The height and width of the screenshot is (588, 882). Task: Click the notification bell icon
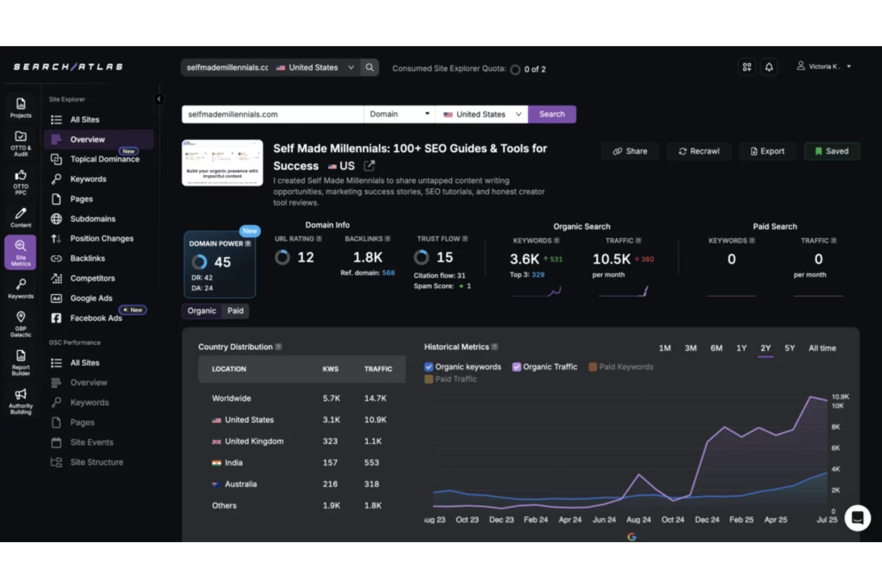[x=769, y=66]
